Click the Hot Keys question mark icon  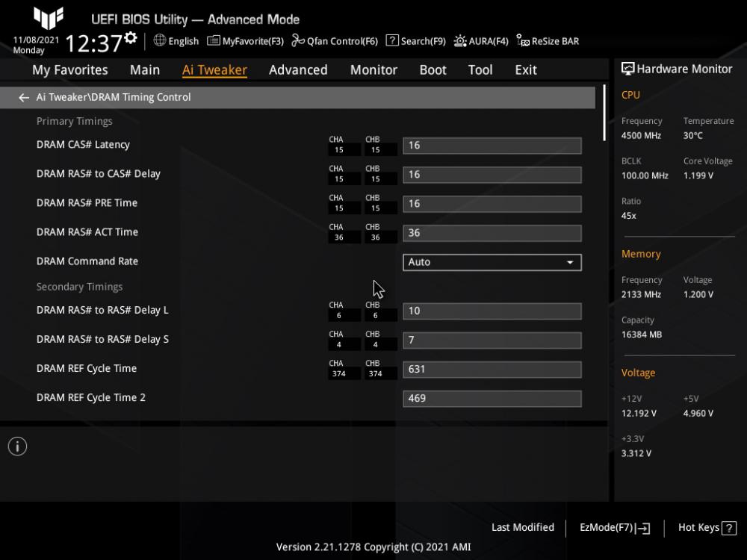point(729,528)
